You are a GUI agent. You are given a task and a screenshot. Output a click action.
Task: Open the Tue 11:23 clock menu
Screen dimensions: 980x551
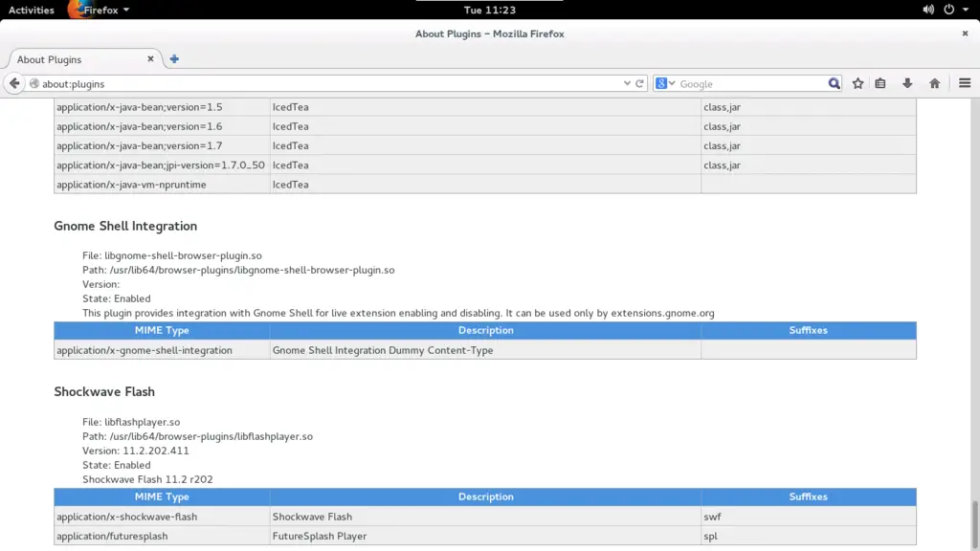click(490, 10)
